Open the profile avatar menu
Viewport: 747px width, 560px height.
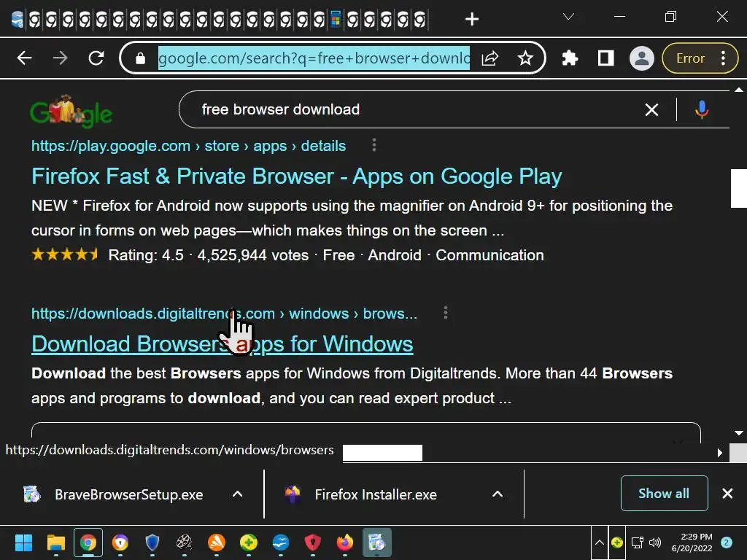641,58
